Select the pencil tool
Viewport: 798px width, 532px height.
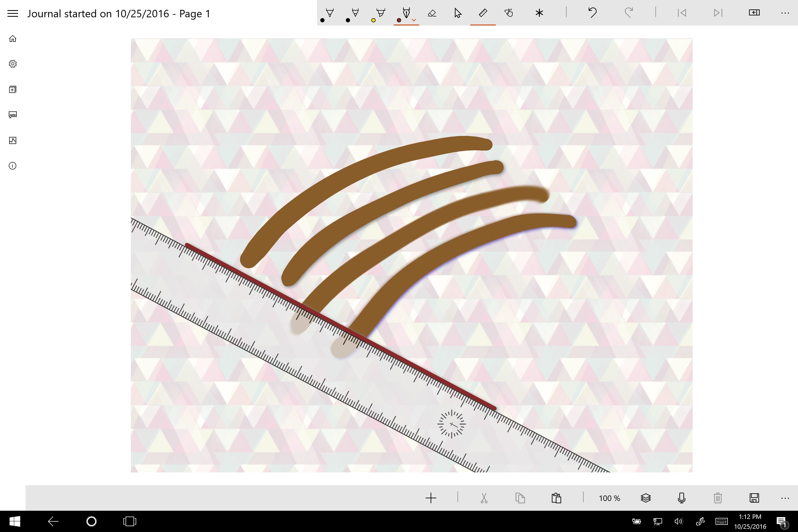tap(355, 13)
